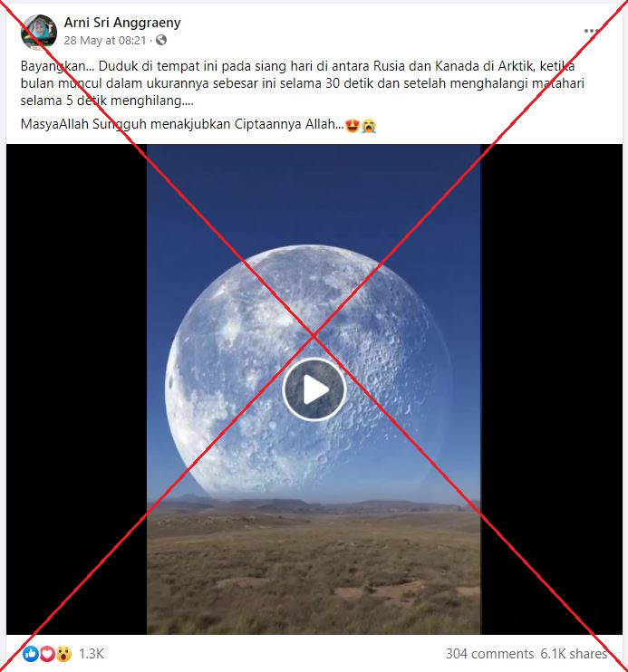Click the public globe privacy icon
Screen dimensions: 628x672
[x=161, y=40]
